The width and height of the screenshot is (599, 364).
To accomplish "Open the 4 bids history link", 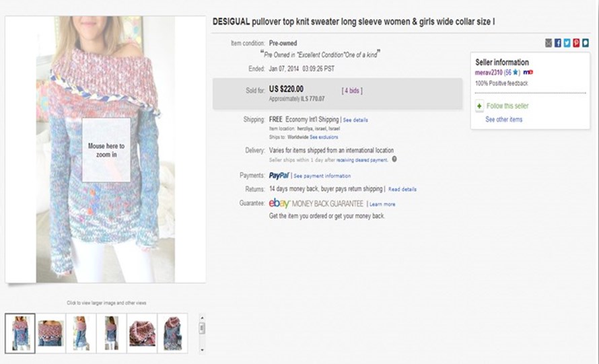I will pyautogui.click(x=354, y=89).
